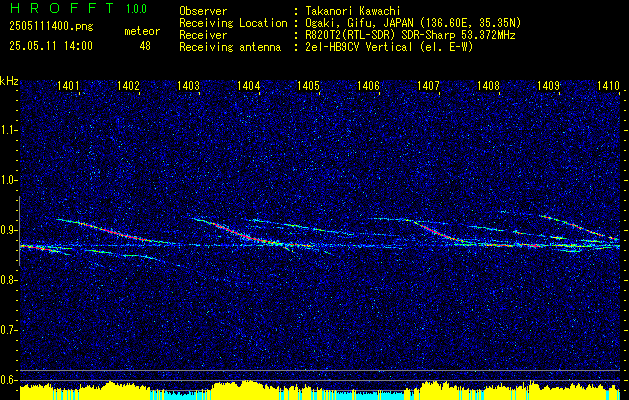Click the HROFFT program title text
Screen dimensions: 629x400
coord(62,8)
